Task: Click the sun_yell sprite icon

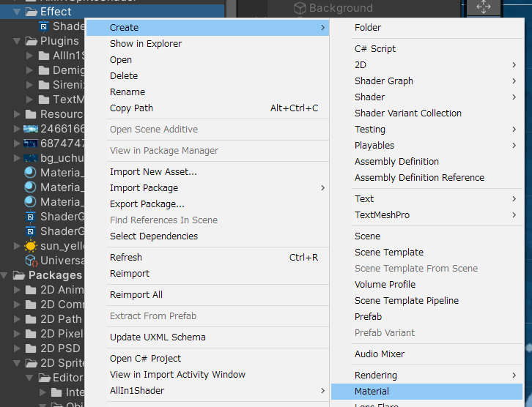Action: 31,246
